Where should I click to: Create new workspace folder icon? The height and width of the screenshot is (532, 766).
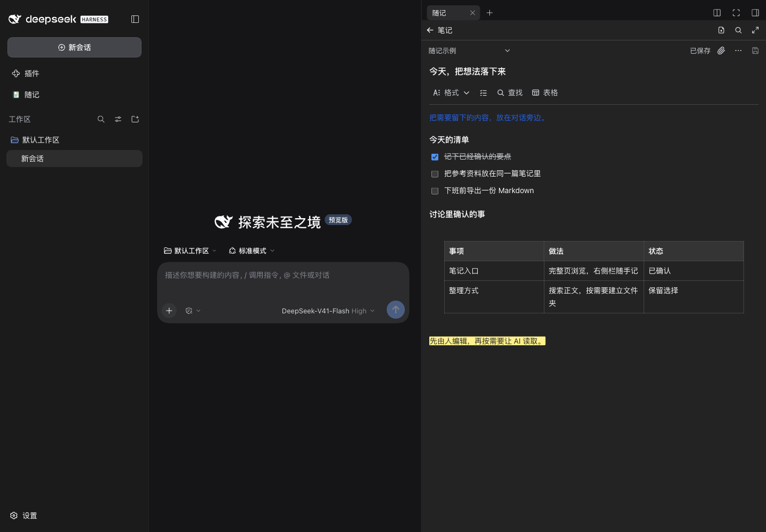coord(135,119)
